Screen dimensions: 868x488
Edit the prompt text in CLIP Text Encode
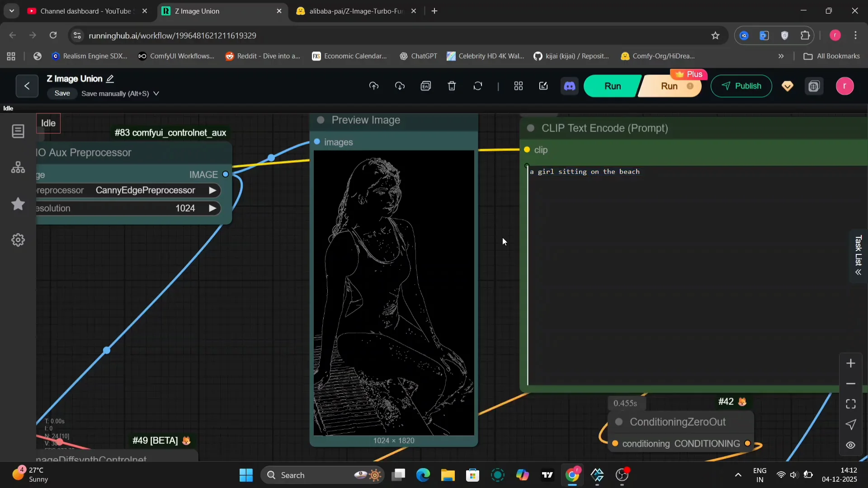point(585,172)
